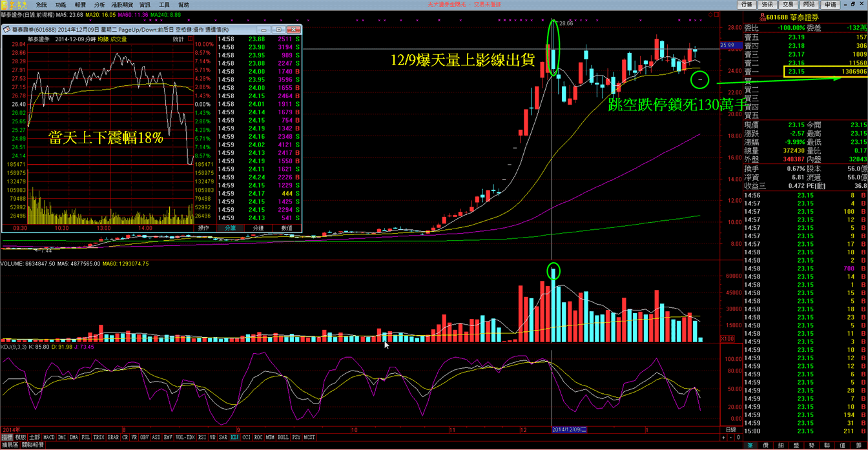Click the plus zoom icon at chart bottom-right
The image size is (868, 450).
pyautogui.click(x=723, y=437)
